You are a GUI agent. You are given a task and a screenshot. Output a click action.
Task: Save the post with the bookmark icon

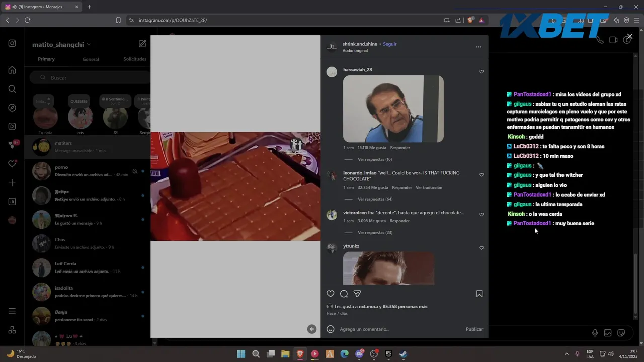(x=479, y=294)
